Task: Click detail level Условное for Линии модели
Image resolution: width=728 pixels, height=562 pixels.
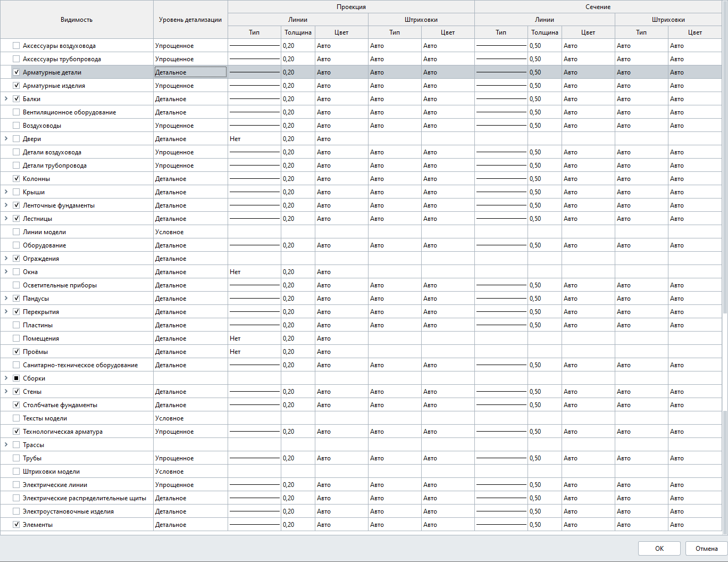Action: [x=190, y=232]
